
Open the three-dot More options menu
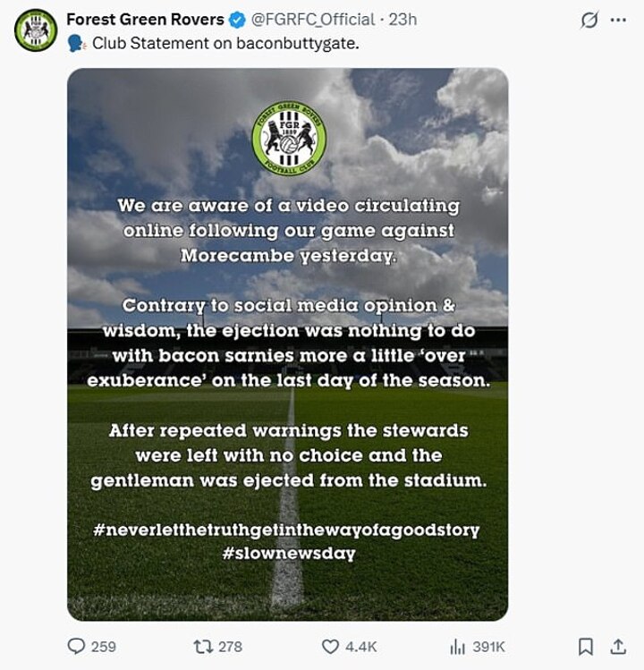point(617,19)
